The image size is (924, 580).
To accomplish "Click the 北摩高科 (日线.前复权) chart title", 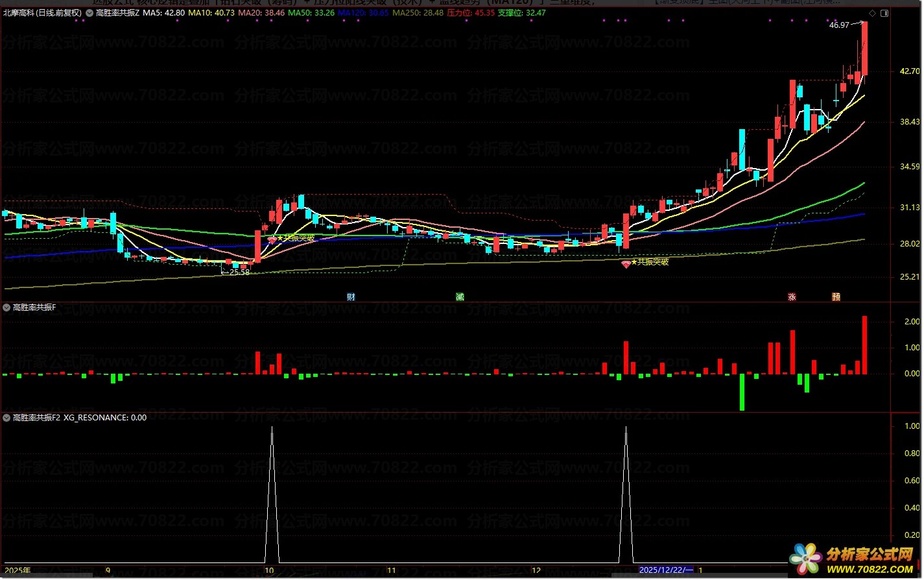I will click(x=42, y=13).
